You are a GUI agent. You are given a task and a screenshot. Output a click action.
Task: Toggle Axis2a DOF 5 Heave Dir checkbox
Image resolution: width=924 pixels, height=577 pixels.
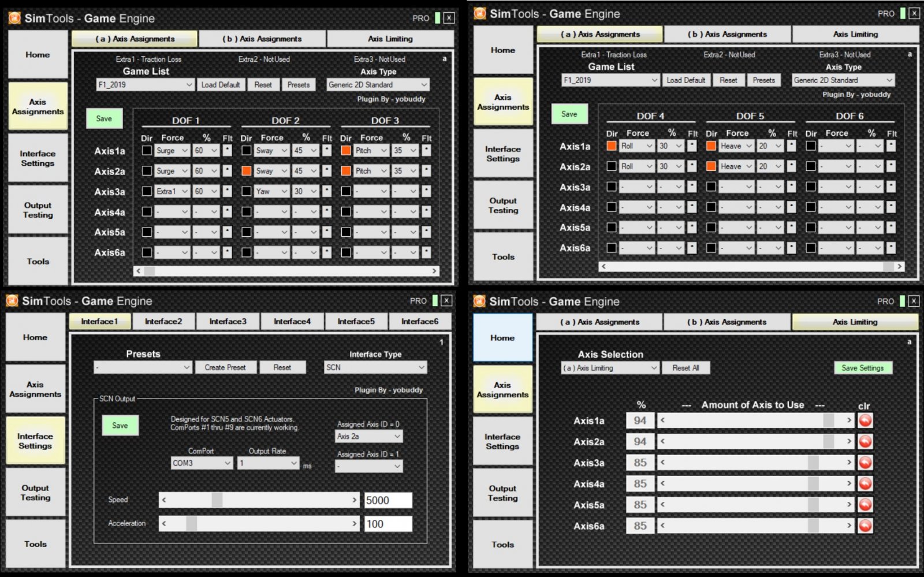click(711, 166)
